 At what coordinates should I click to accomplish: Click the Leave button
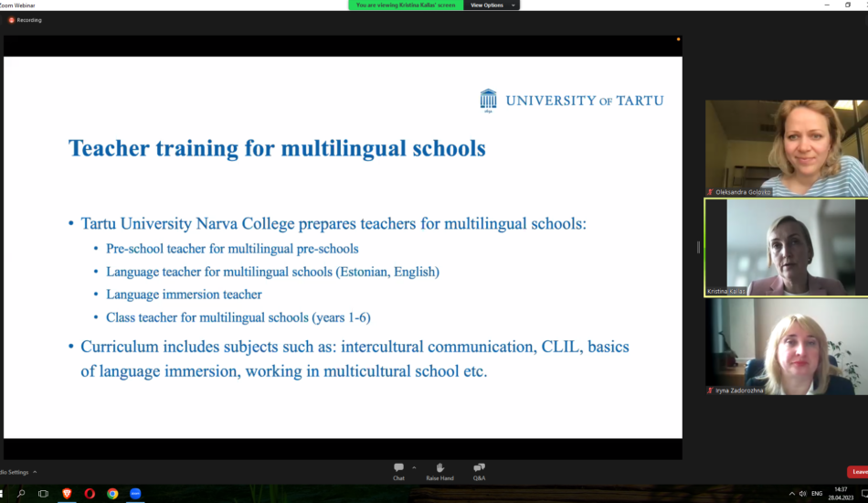pyautogui.click(x=859, y=472)
